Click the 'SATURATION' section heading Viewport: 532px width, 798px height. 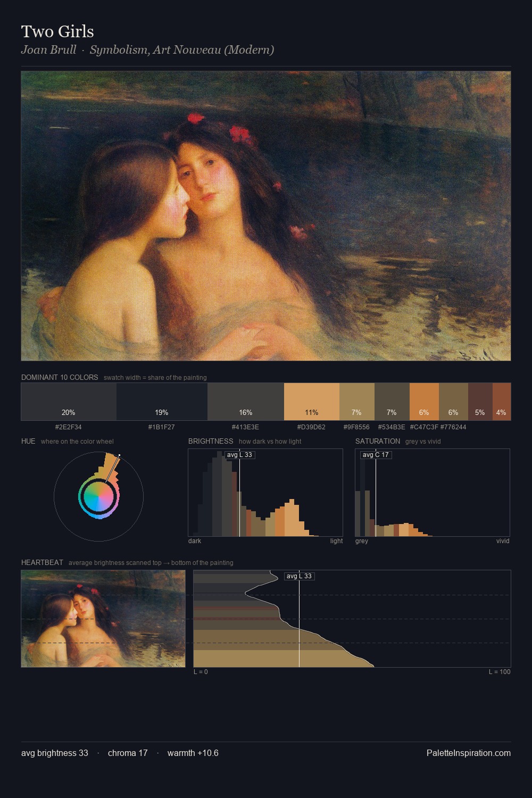[x=378, y=441]
